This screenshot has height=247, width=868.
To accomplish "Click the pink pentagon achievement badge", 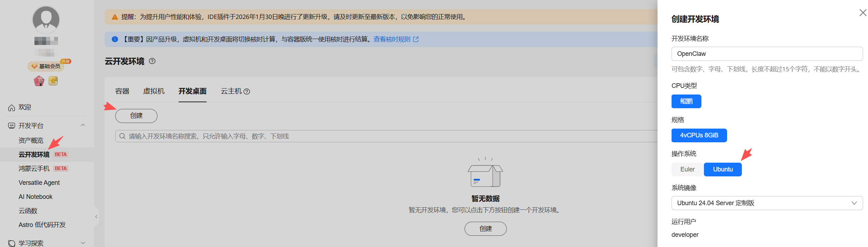I will [x=39, y=81].
